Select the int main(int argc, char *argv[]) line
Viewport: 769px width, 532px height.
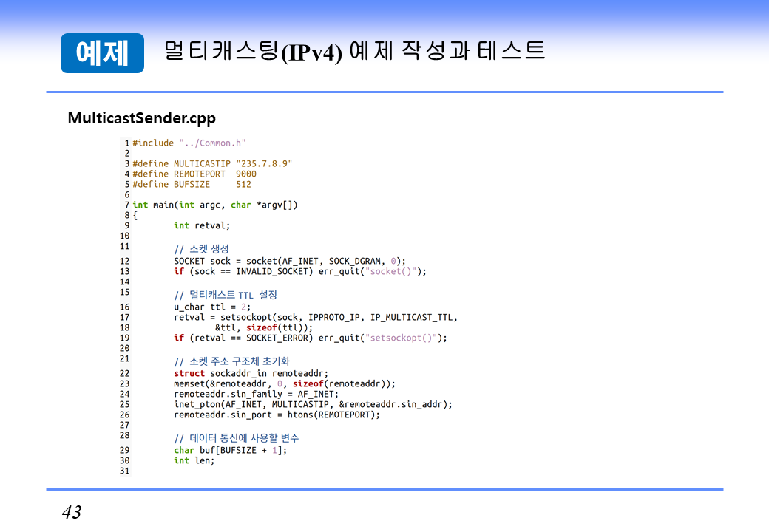[215, 205]
